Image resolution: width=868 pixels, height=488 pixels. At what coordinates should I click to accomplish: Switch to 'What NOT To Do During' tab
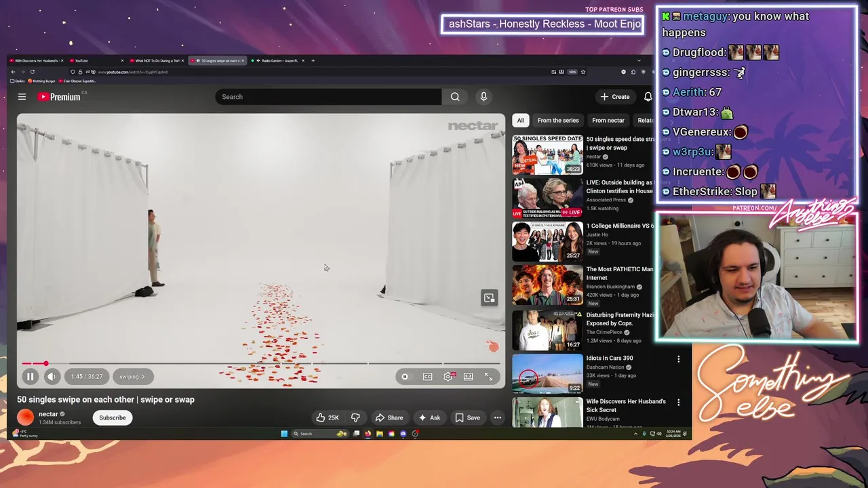coord(157,60)
